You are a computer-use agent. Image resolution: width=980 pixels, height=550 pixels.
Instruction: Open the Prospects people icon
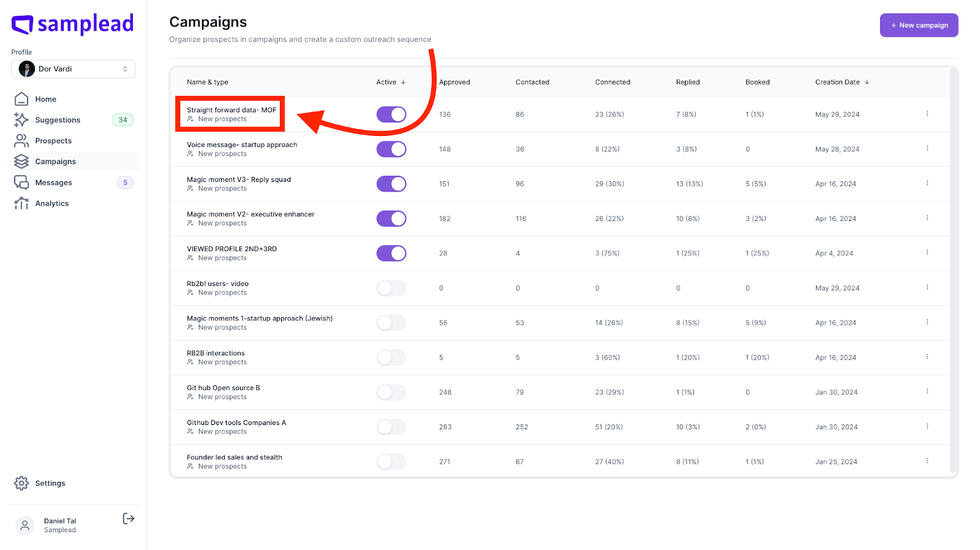21,141
